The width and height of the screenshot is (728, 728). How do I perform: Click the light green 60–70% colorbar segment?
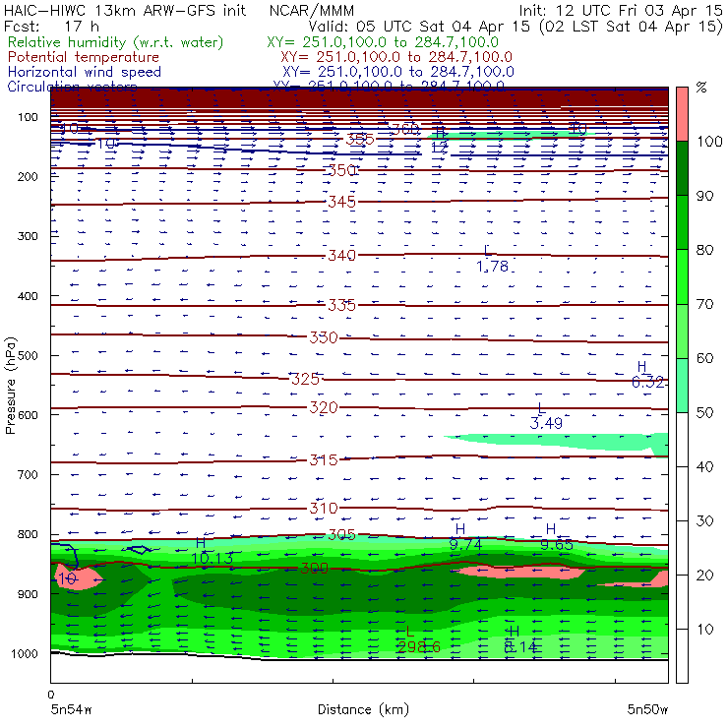(682, 331)
